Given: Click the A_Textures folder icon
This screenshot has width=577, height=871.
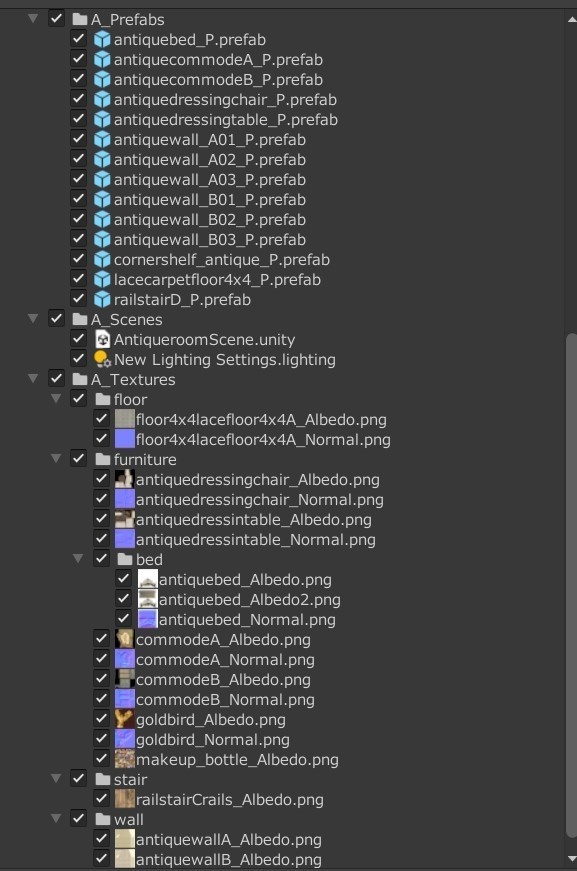Looking at the screenshot, I should click(80, 379).
